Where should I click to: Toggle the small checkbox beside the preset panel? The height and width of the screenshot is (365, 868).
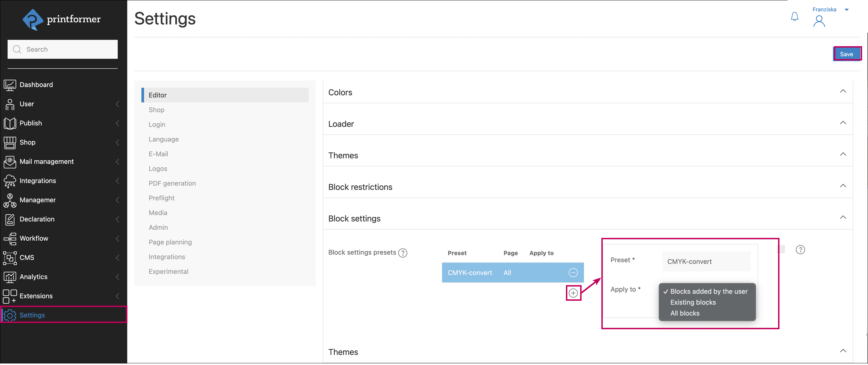tap(781, 249)
